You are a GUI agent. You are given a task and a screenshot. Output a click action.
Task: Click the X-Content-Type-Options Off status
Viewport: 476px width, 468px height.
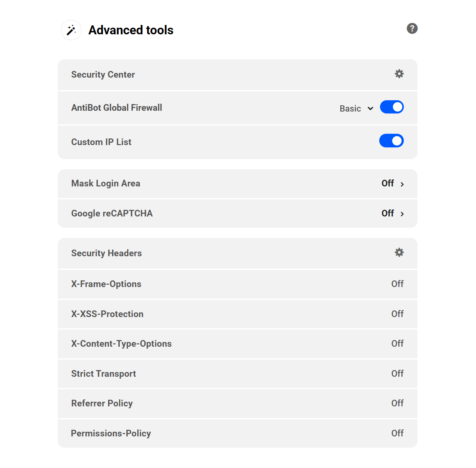(x=397, y=344)
